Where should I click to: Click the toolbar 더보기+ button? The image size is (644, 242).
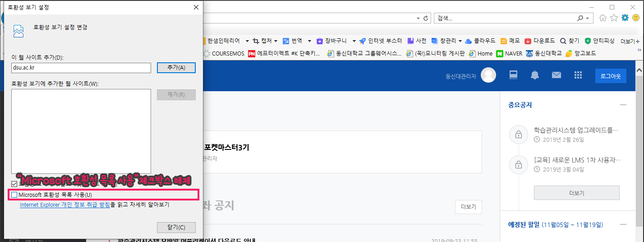[x=630, y=41]
